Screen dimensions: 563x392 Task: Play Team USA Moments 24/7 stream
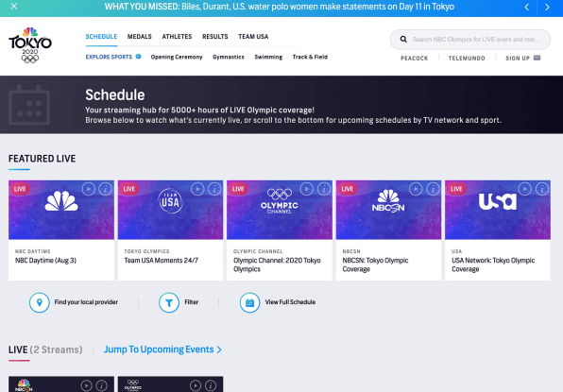pos(197,189)
